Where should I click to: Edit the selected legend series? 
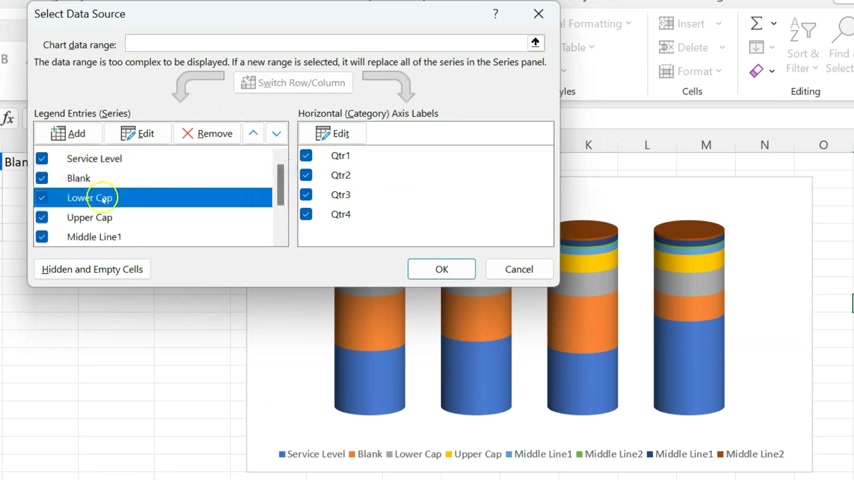click(137, 133)
